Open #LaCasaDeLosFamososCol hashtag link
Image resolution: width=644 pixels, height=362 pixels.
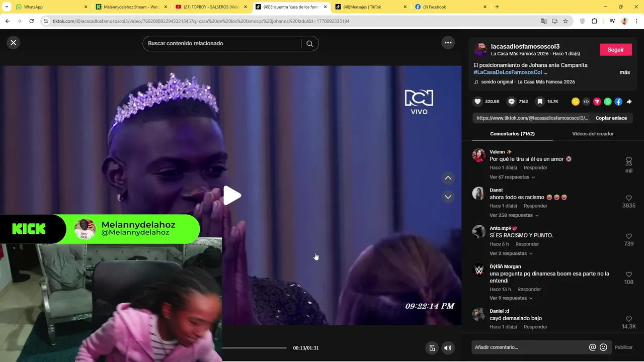point(508,72)
